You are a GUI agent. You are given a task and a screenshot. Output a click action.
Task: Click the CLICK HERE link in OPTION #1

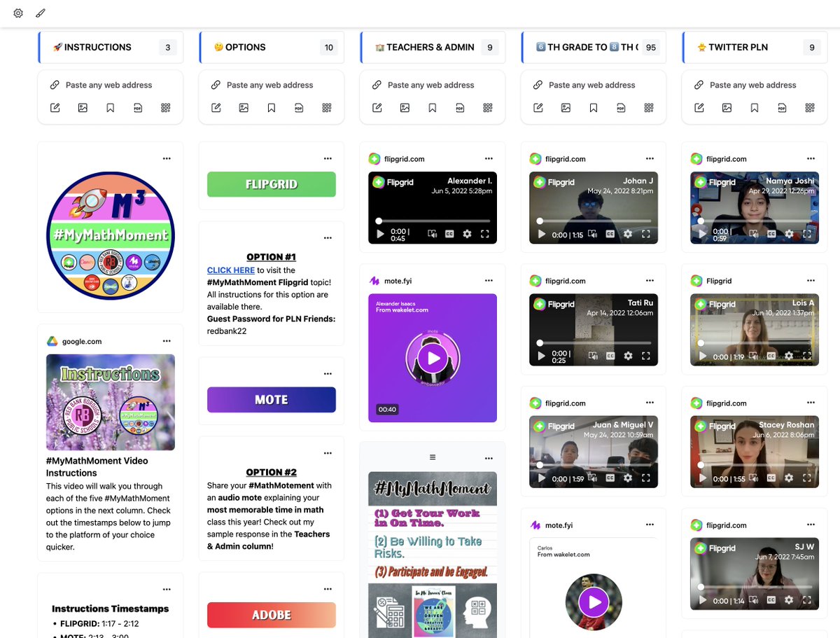point(230,270)
